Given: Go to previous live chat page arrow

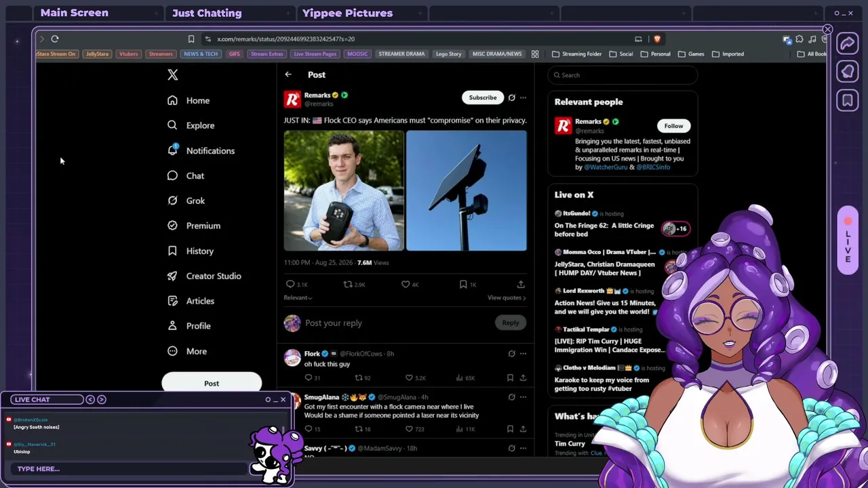Looking at the screenshot, I should [x=90, y=400].
